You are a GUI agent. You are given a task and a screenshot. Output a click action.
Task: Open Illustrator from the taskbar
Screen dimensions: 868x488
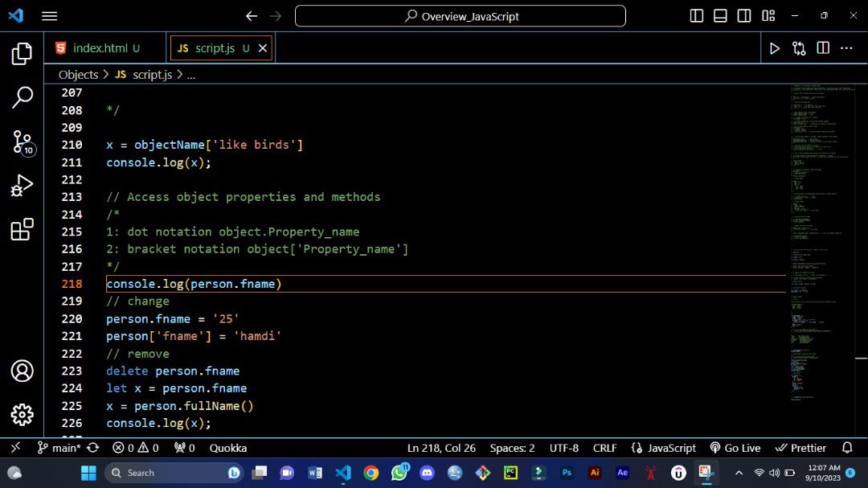pyautogui.click(x=595, y=473)
